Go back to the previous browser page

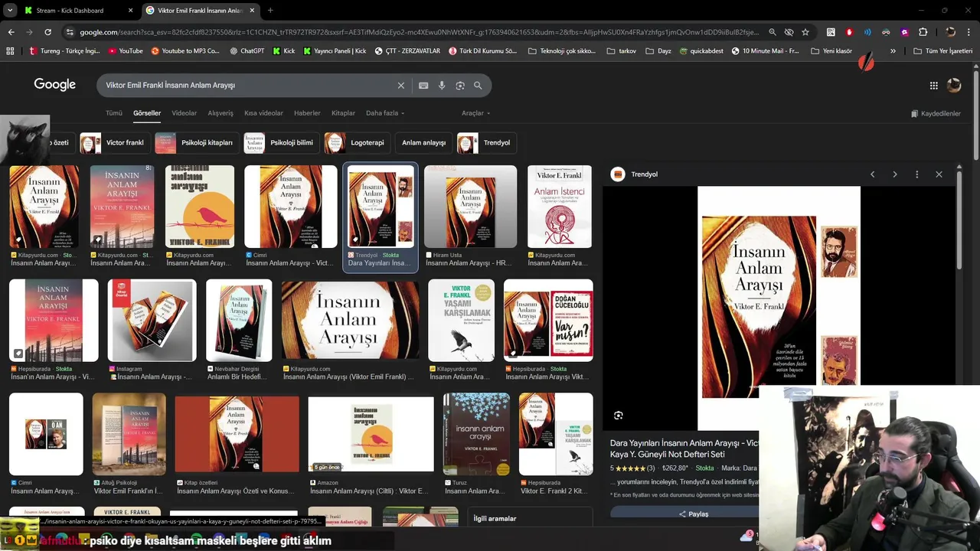click(x=11, y=32)
